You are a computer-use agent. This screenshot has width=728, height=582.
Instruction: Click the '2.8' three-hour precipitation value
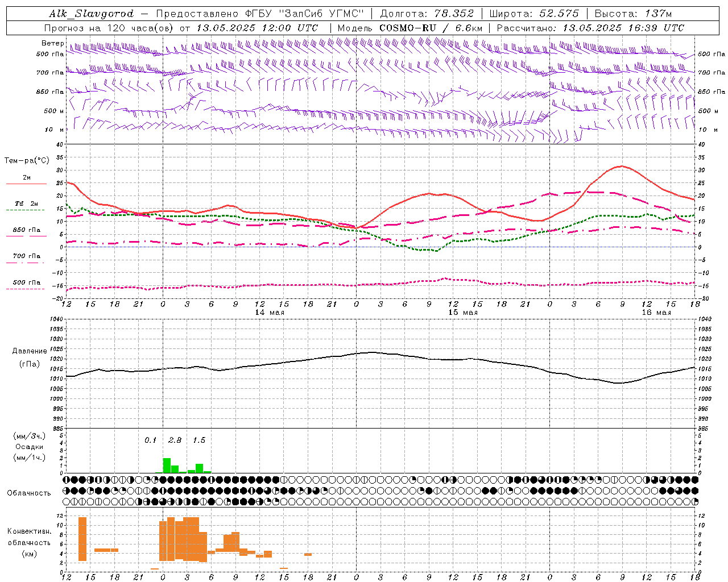pyautogui.click(x=175, y=440)
